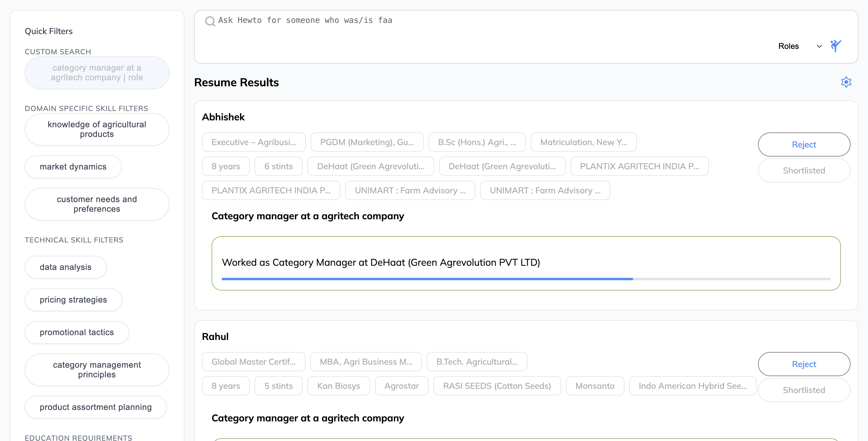Select the 'data analysis' technical skill filter
The width and height of the screenshot is (868, 441).
[65, 267]
